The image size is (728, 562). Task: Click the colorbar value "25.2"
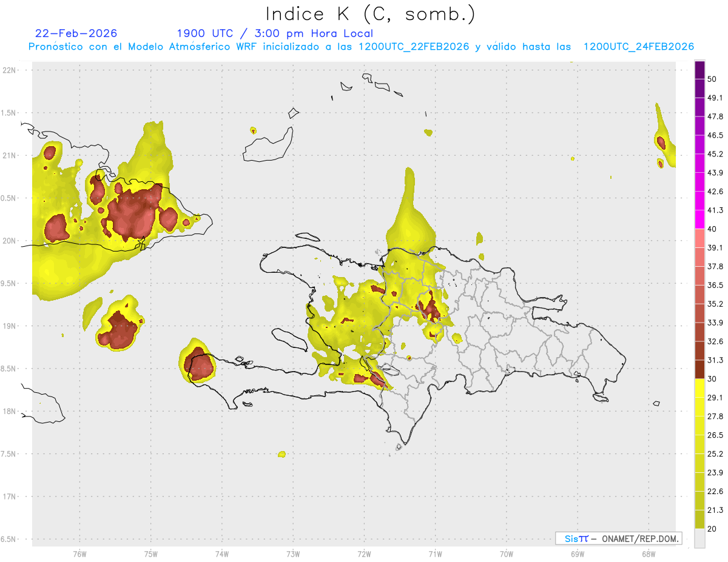pos(715,454)
